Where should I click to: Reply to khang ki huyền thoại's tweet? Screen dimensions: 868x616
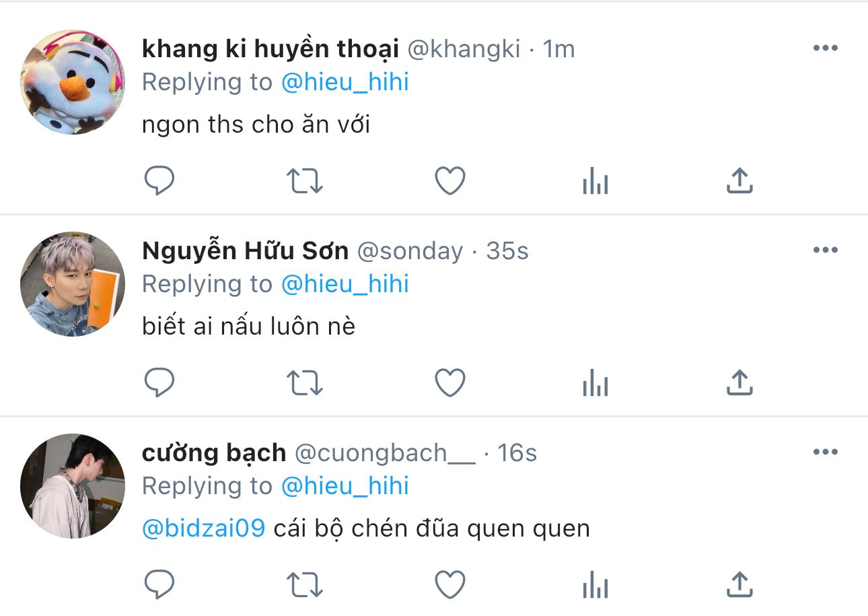pyautogui.click(x=159, y=180)
